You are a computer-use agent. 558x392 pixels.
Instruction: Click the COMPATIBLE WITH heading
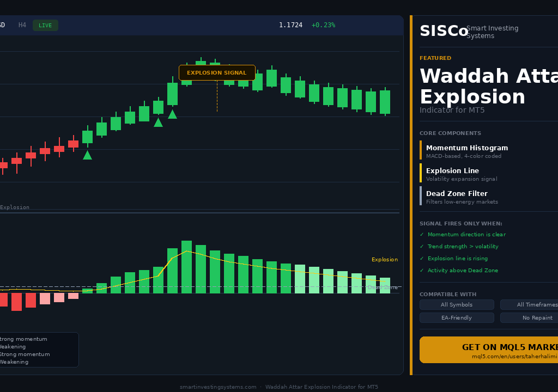tap(448, 294)
